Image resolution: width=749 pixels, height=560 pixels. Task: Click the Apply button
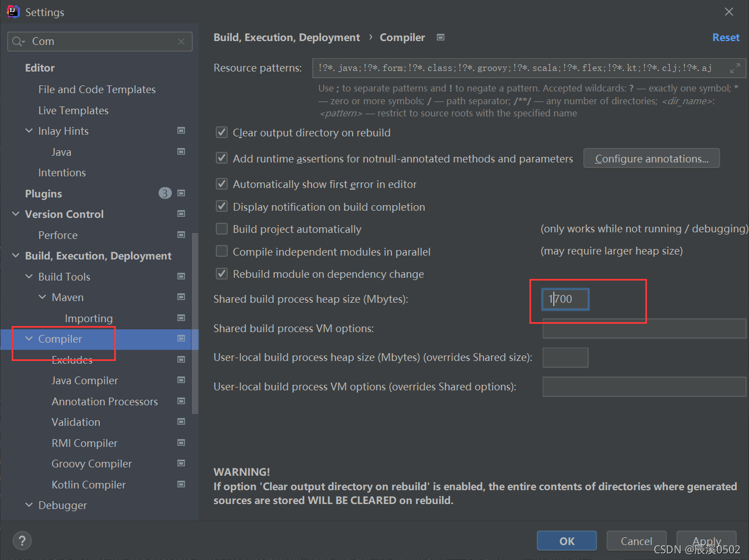707,541
